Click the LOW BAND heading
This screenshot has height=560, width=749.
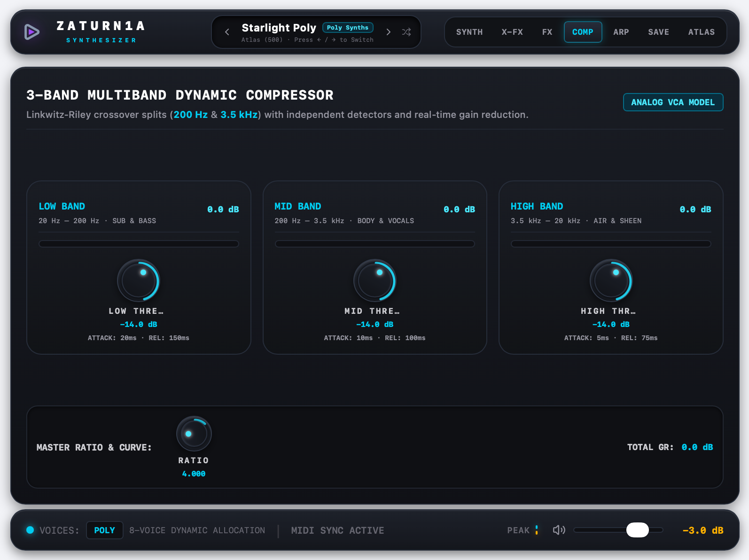(x=62, y=206)
